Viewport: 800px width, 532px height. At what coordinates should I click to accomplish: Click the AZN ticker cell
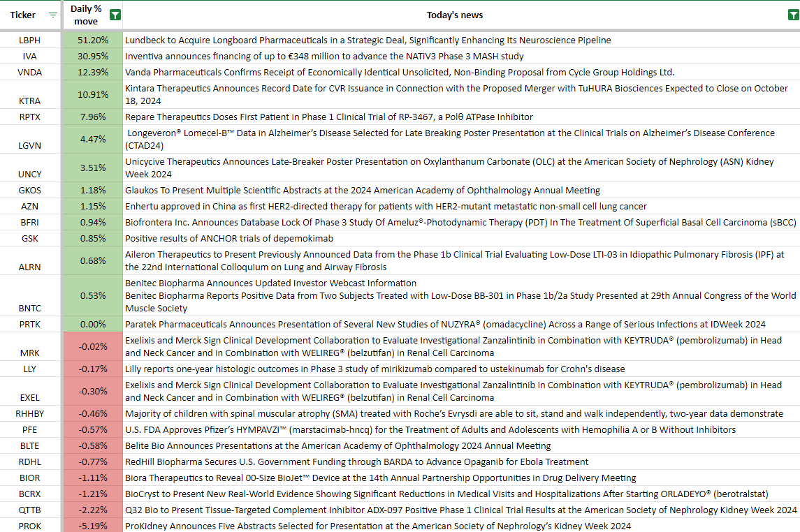[x=30, y=207]
